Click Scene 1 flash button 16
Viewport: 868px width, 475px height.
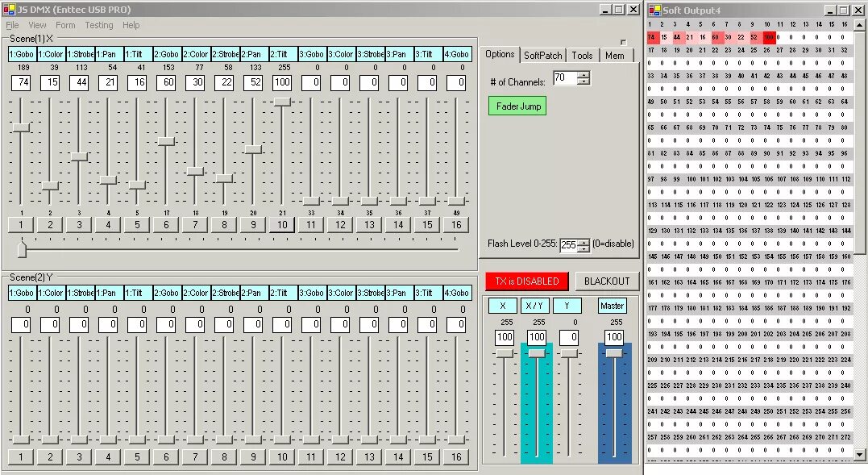[456, 225]
